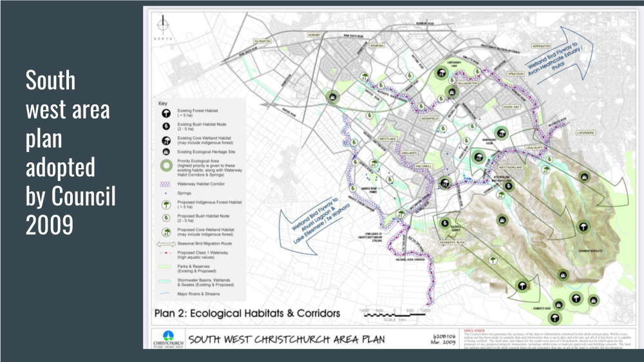Viewport: 644px width, 362px height.
Task: Click the Existing Bush Habitat Node key icon
Action: pyautogui.click(x=166, y=126)
